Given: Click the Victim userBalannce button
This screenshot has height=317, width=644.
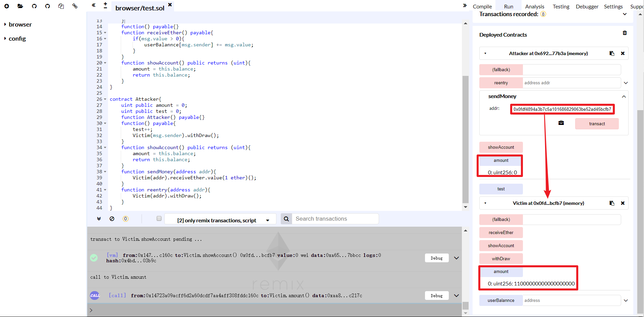Looking at the screenshot, I should 501,301.
